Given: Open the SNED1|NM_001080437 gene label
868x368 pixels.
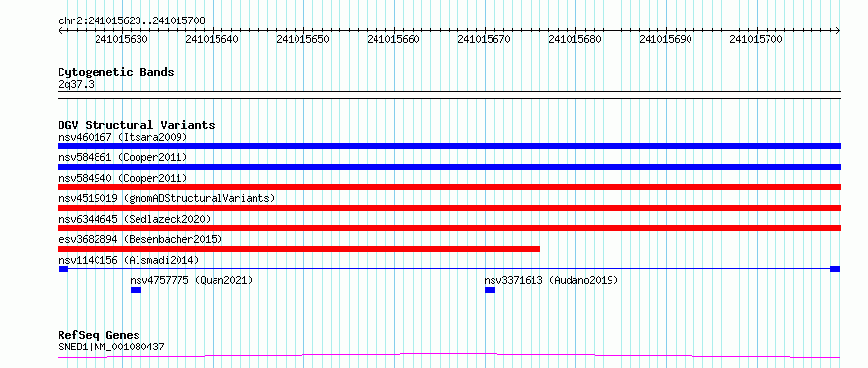Looking at the screenshot, I should [x=111, y=347].
